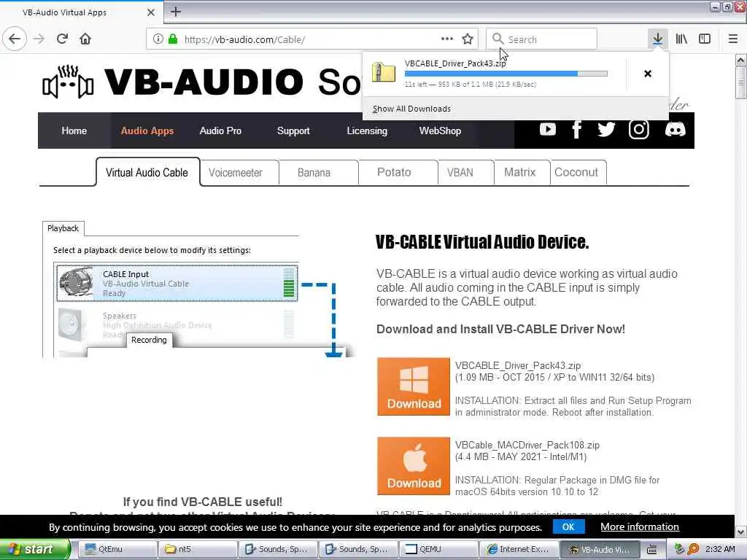Viewport: 747px width, 560px height.
Task: Open the page actions three-dot menu
Action: point(447,39)
